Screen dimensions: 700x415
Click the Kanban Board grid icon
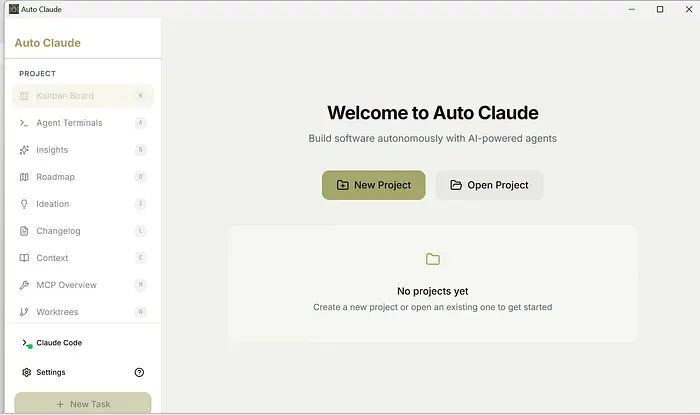point(25,96)
